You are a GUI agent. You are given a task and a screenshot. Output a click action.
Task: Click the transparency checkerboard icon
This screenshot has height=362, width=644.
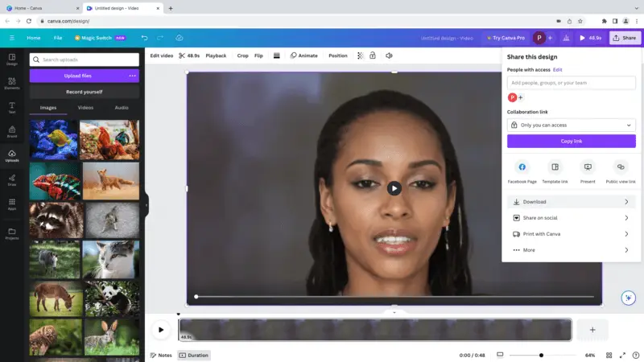360,56
